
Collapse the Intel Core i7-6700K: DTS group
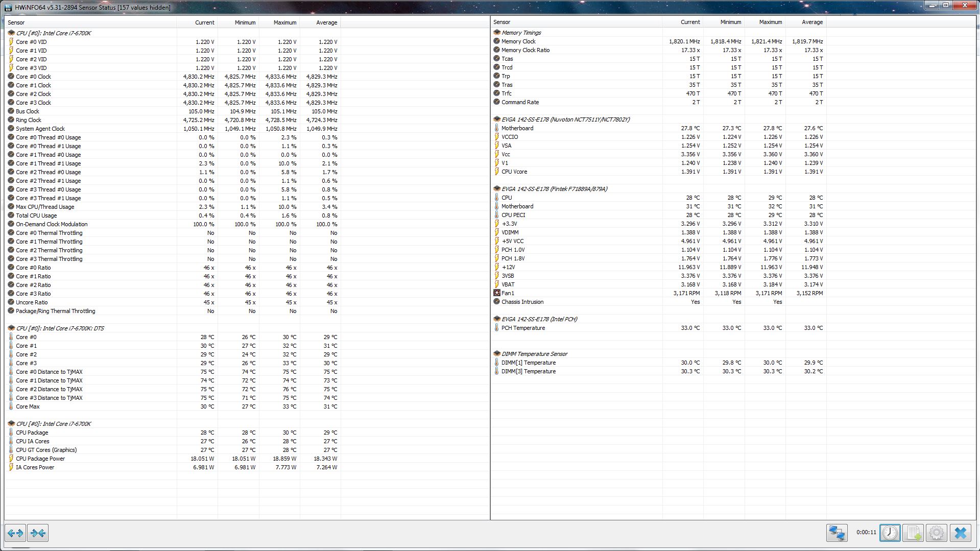[x=11, y=328]
